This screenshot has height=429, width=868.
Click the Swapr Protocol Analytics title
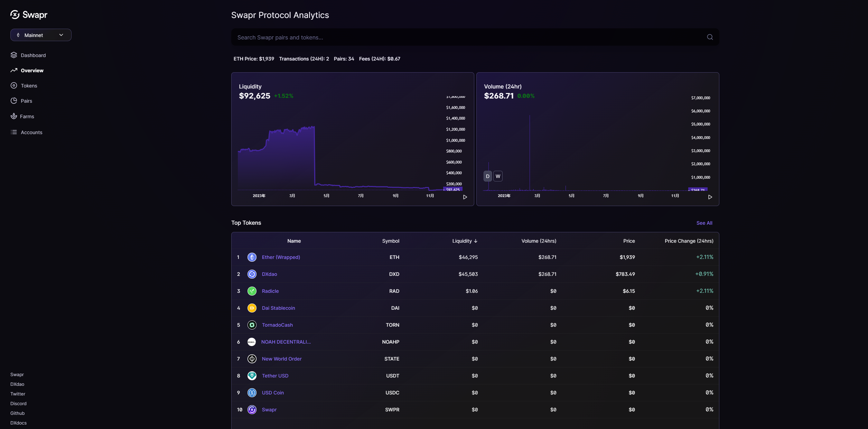[280, 15]
